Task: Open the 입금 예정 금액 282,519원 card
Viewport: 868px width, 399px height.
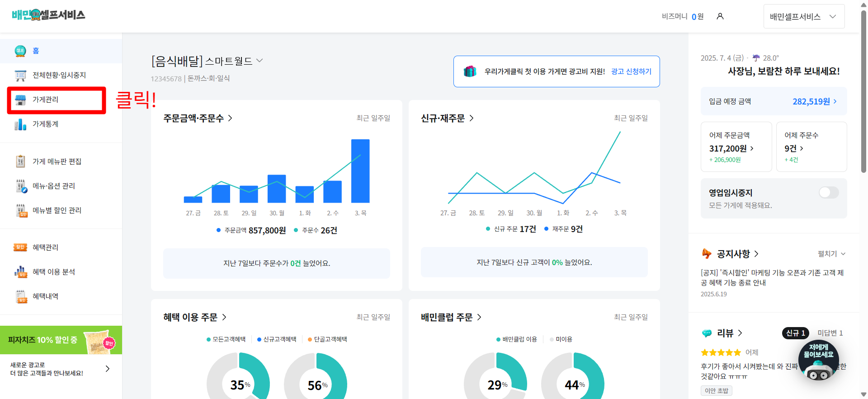Action: [x=774, y=101]
